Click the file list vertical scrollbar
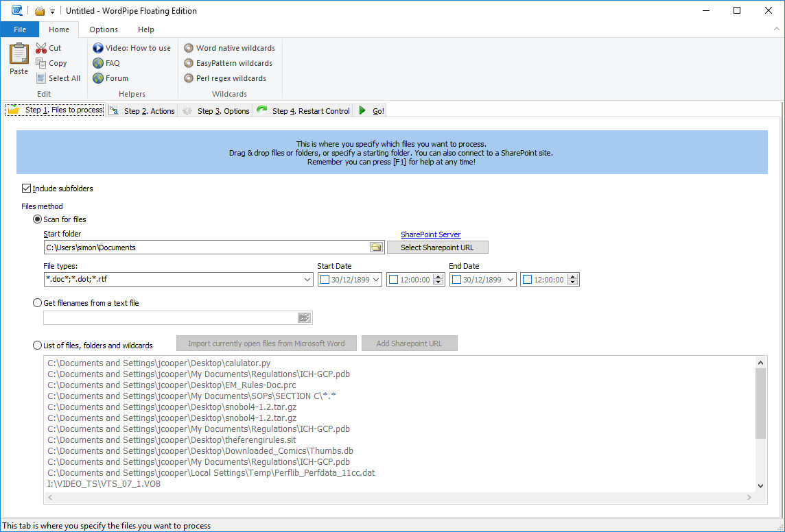 pos(760,403)
